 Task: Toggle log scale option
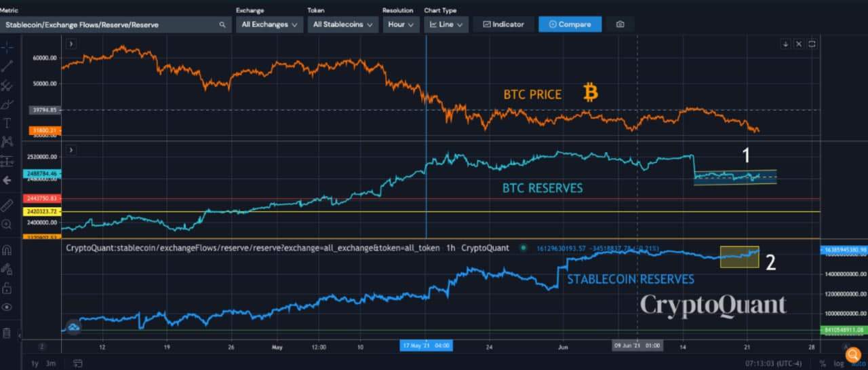[x=837, y=363]
